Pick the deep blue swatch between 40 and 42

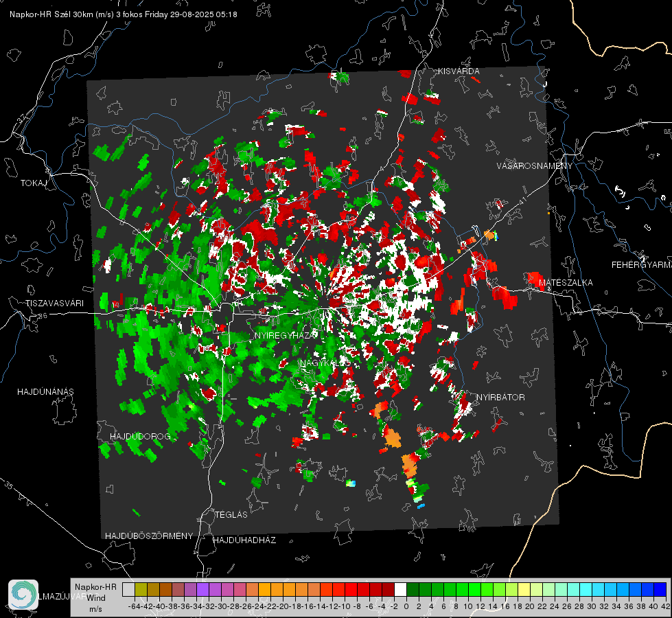[660, 589]
